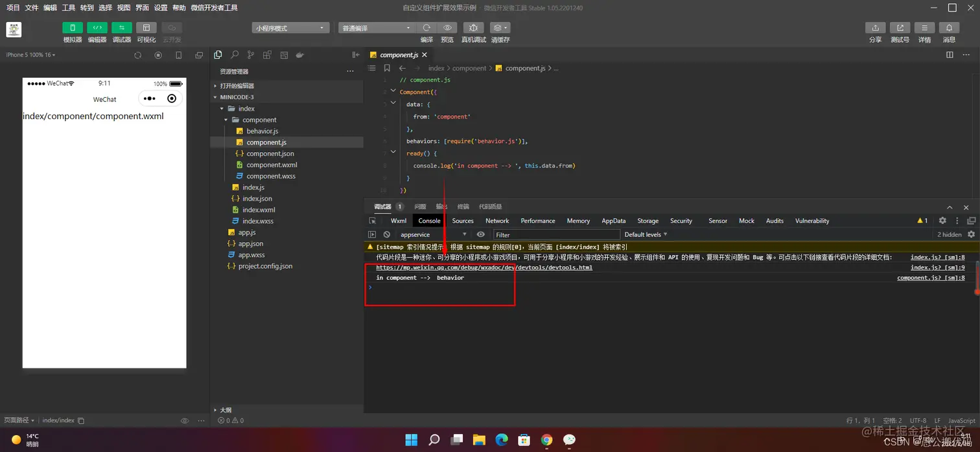Image resolution: width=980 pixels, height=452 pixels.
Task: Click the simulator stop icon
Action: (158, 56)
